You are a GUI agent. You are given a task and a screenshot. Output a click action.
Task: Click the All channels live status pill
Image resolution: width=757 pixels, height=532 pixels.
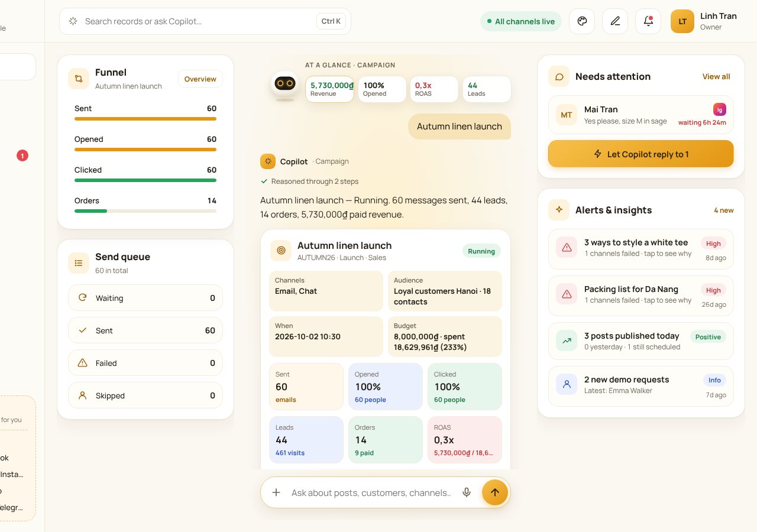pos(521,21)
